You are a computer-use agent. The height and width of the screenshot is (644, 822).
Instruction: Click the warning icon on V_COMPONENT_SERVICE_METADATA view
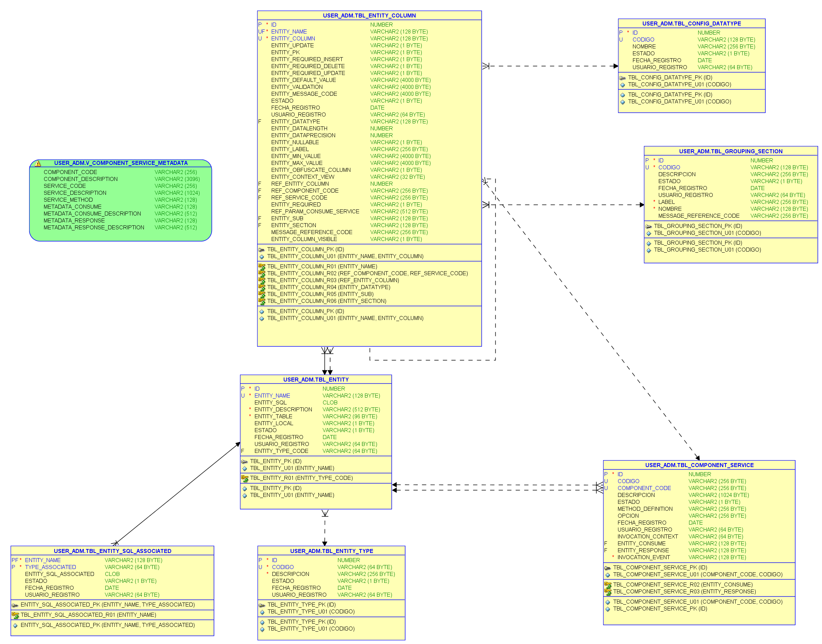(38, 164)
